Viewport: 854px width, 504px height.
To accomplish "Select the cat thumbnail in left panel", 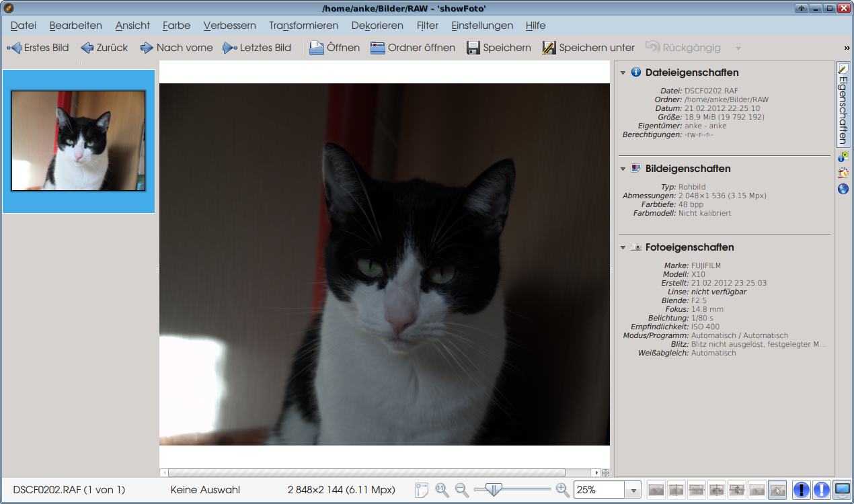I will 79,141.
